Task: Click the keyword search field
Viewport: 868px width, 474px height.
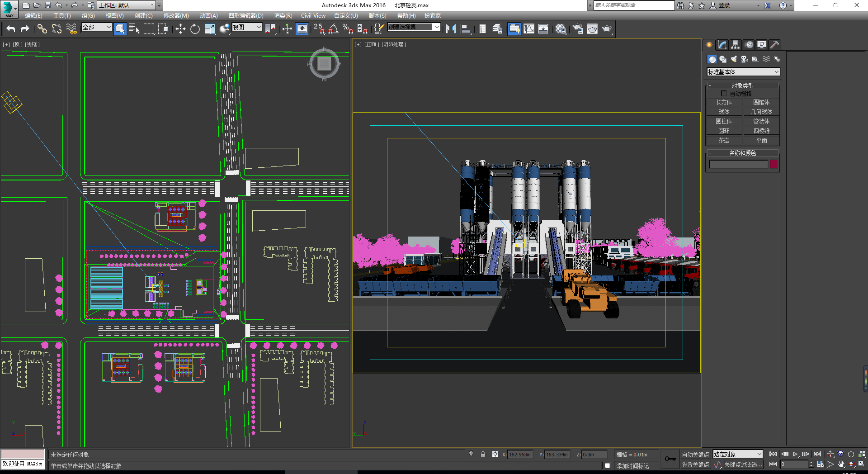Action: click(634, 5)
